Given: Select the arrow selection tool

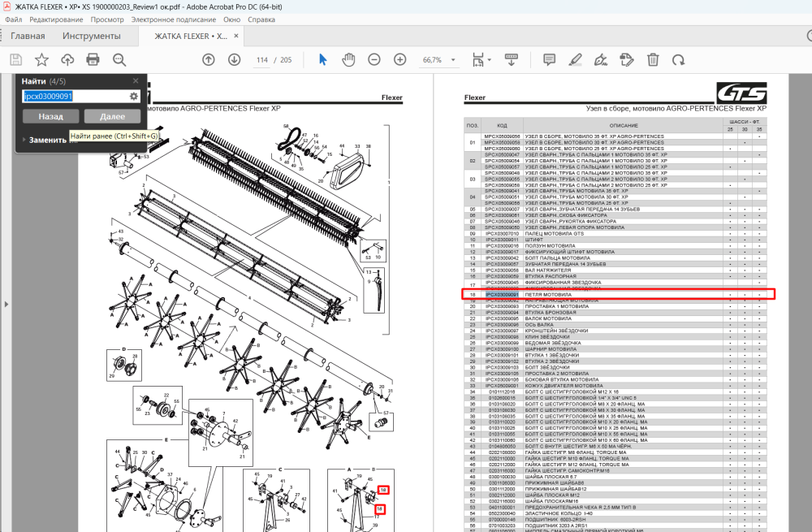Looking at the screenshot, I should coord(322,59).
